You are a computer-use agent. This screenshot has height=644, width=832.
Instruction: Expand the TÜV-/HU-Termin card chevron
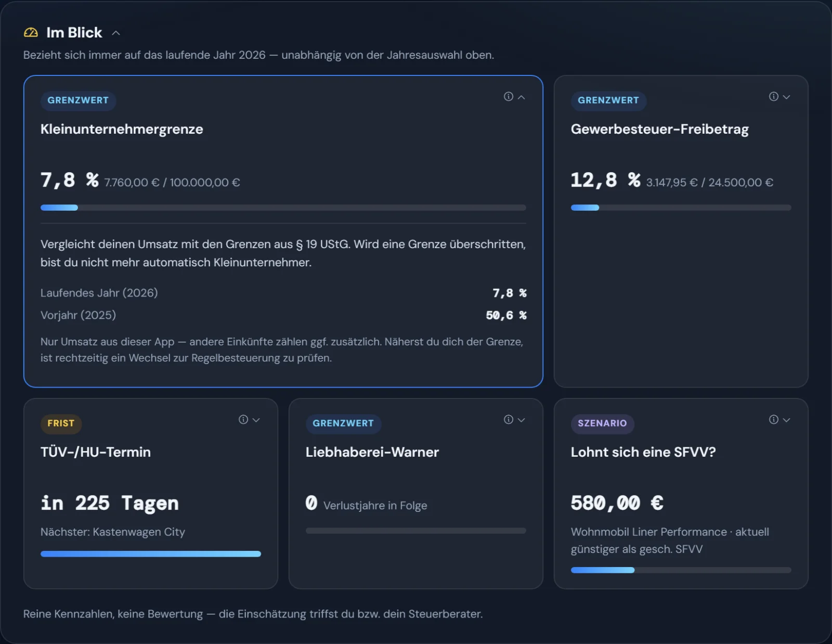pyautogui.click(x=256, y=420)
